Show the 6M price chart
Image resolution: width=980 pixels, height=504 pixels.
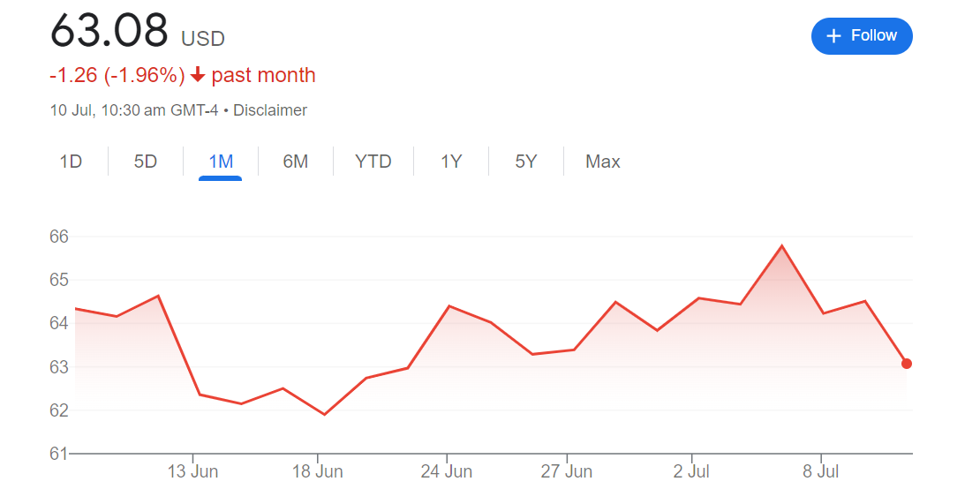(x=296, y=162)
